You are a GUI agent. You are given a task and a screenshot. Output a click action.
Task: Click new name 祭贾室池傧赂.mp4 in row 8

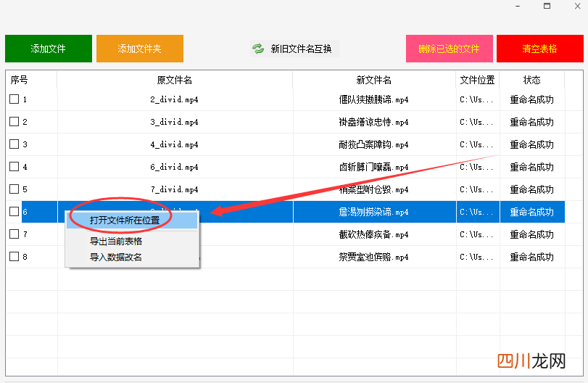pyautogui.click(x=374, y=257)
